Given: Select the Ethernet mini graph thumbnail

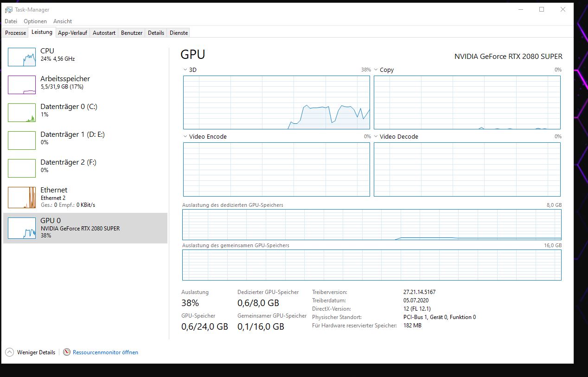Looking at the screenshot, I should pos(22,198).
